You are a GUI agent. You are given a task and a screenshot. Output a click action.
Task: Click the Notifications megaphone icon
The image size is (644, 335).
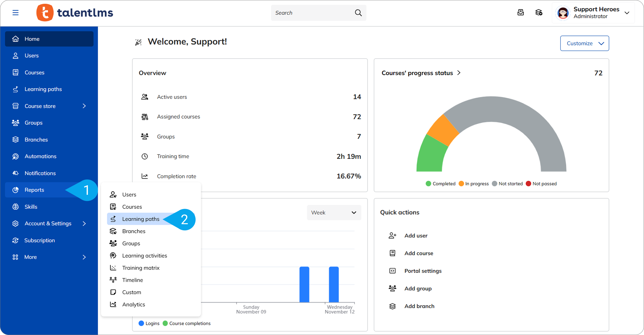click(16, 173)
